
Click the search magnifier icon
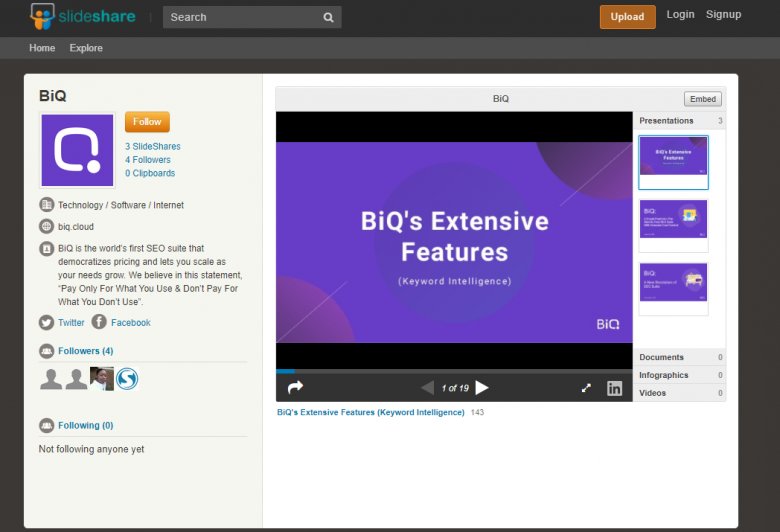click(328, 17)
